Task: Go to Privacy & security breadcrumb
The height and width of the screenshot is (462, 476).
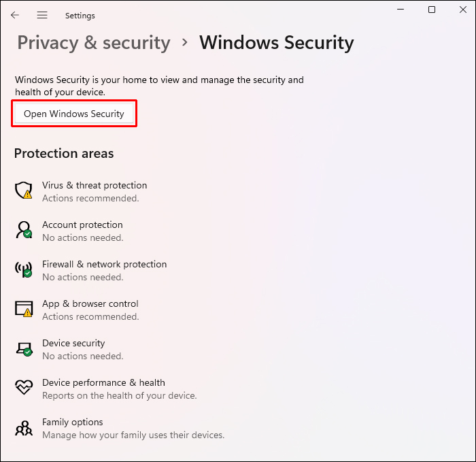Action: coord(94,43)
